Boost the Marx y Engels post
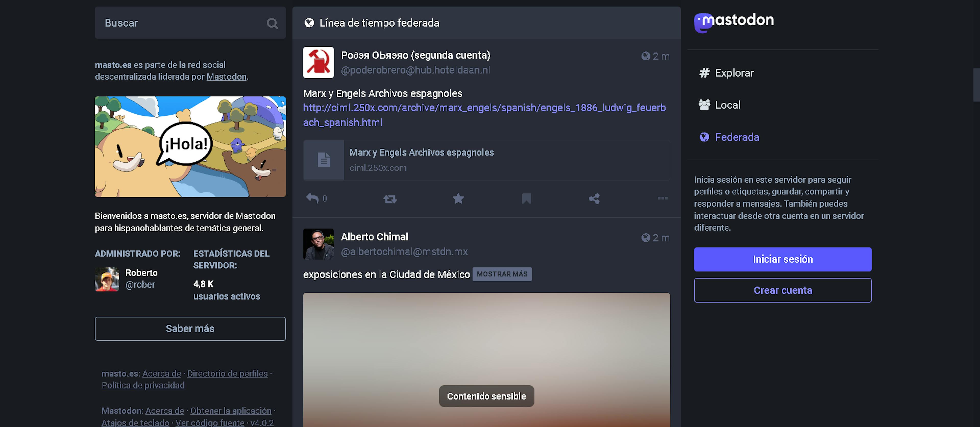Viewport: 980px width, 427px height. pos(390,198)
